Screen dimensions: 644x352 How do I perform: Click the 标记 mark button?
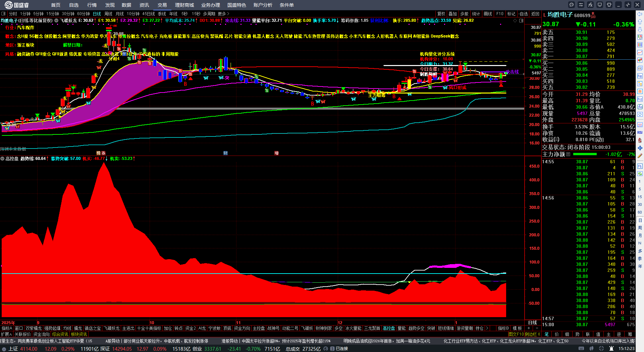click(511, 14)
